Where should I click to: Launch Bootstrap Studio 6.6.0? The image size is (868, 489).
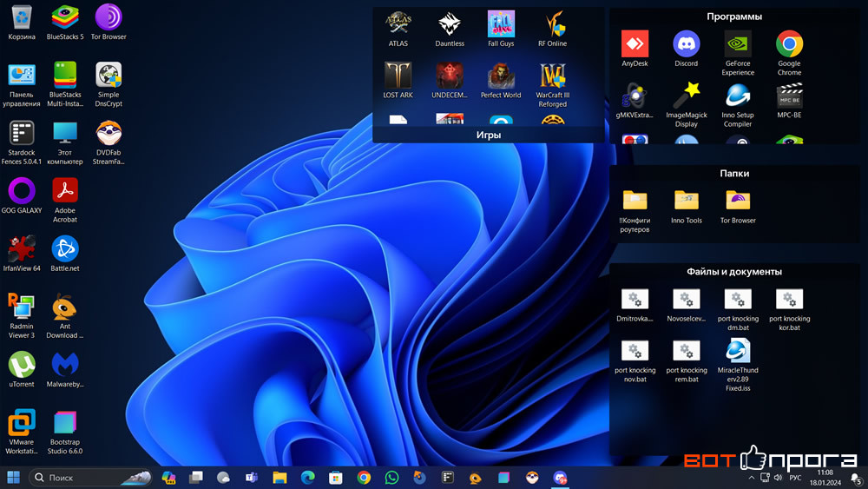click(65, 433)
